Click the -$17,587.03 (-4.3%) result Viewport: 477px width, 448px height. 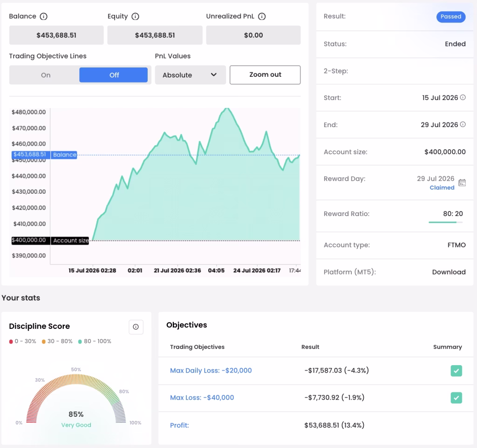pos(336,370)
